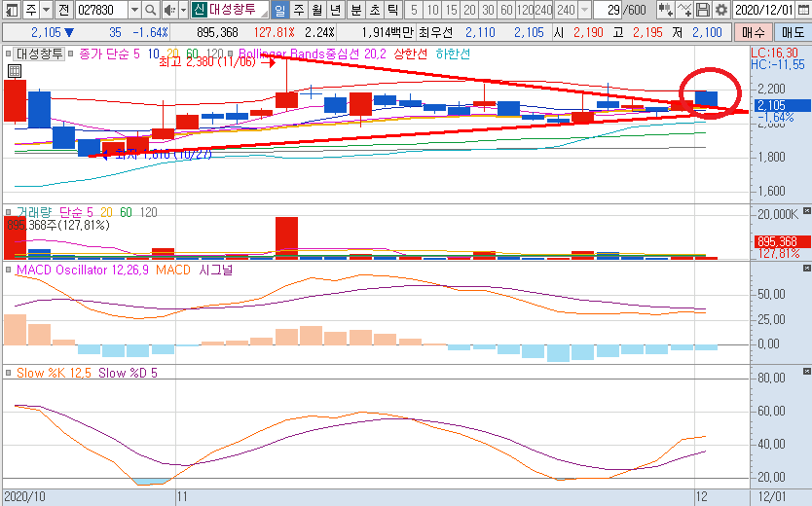Switch to 주 weekly chart tab
Screen dimensions: 812x506
(x=298, y=10)
